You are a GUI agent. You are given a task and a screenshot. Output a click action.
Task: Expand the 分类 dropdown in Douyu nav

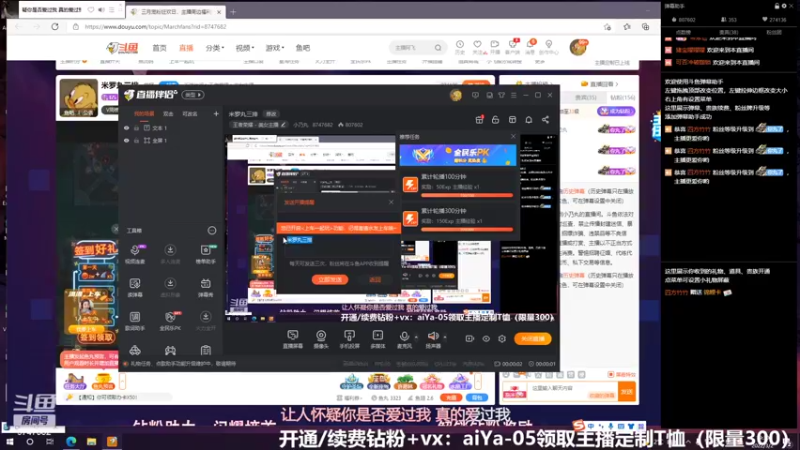click(215, 48)
